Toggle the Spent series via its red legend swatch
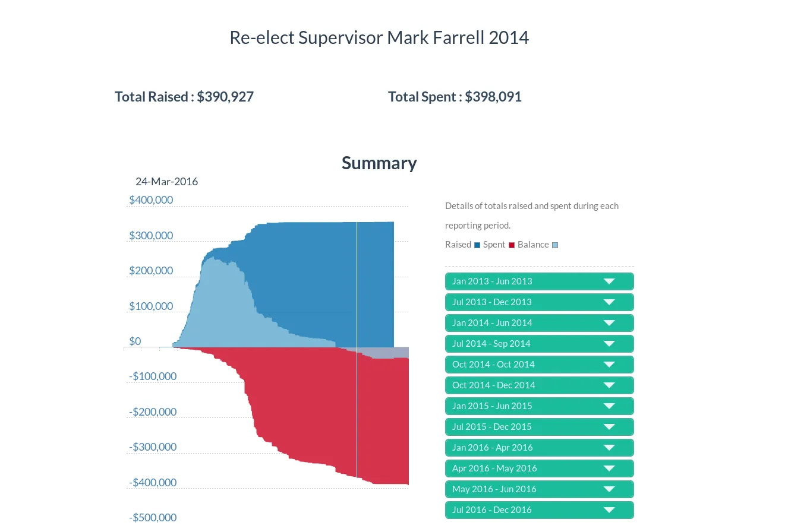This screenshot has height=532, width=791. point(511,245)
